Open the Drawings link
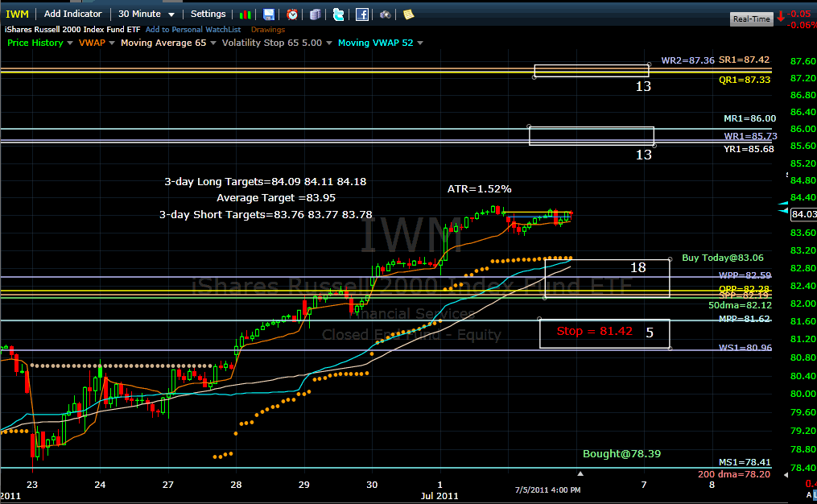 [268, 30]
